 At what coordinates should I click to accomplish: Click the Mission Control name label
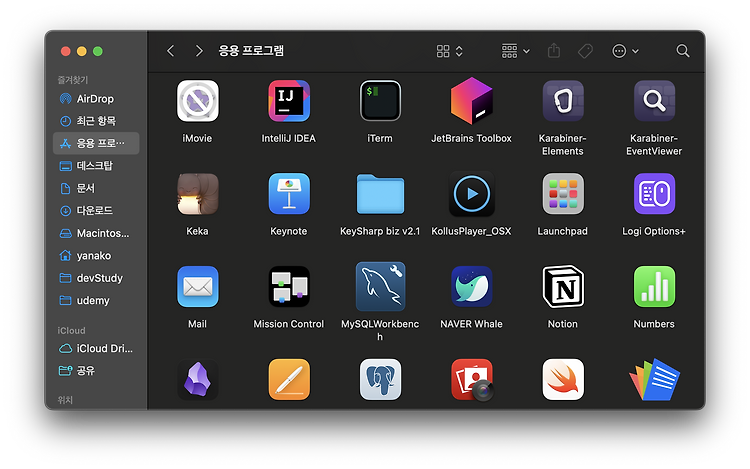click(x=289, y=324)
